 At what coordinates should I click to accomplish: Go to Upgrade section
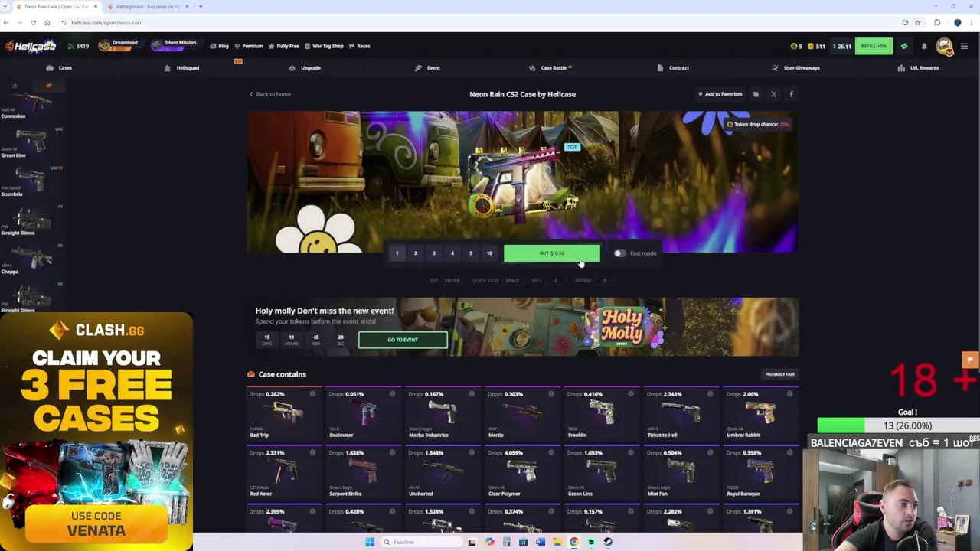(305, 68)
